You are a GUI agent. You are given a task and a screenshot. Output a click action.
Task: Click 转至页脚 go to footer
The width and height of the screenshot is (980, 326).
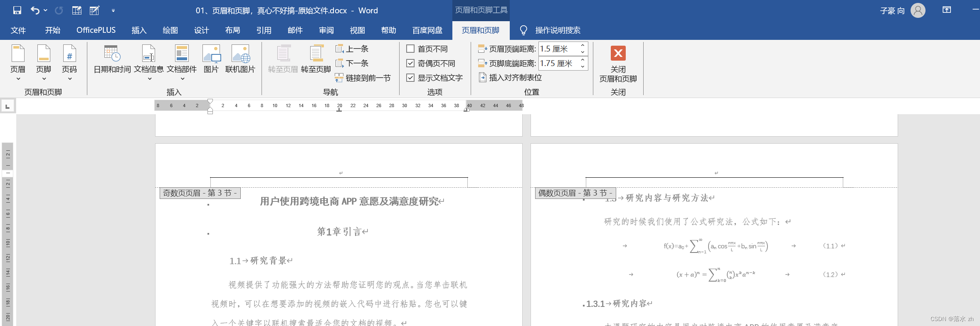tap(316, 59)
